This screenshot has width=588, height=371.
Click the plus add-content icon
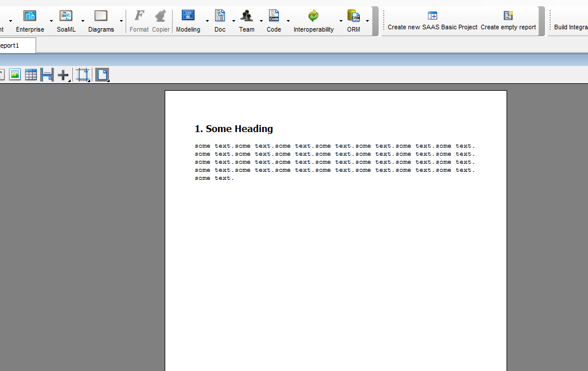point(63,75)
